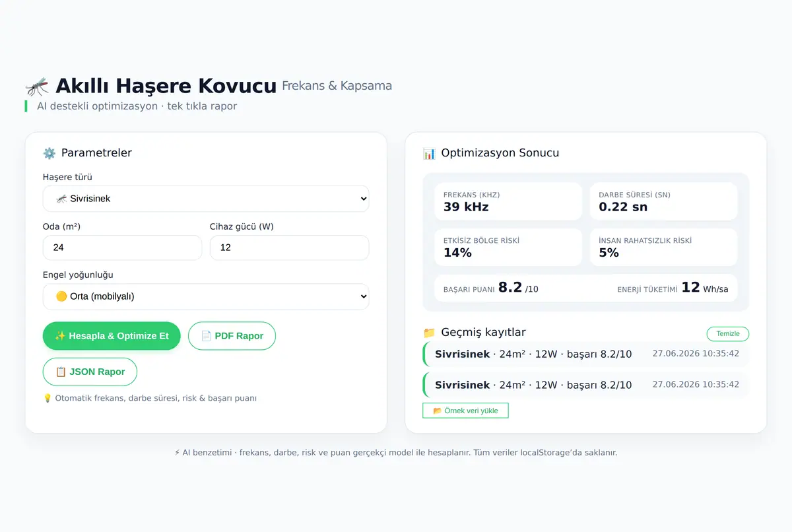Select the second Sivrisinek history record
The width and height of the screenshot is (792, 532).
pyautogui.click(x=586, y=385)
